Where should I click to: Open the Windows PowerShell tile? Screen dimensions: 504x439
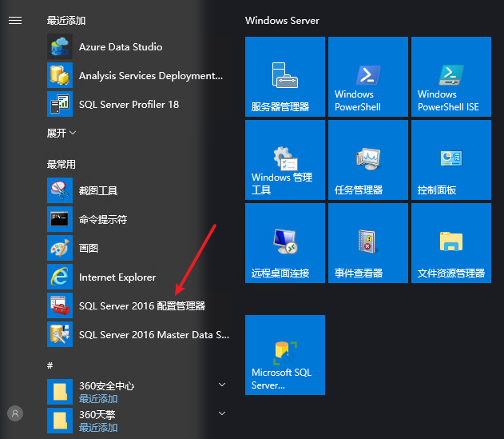pos(368,77)
